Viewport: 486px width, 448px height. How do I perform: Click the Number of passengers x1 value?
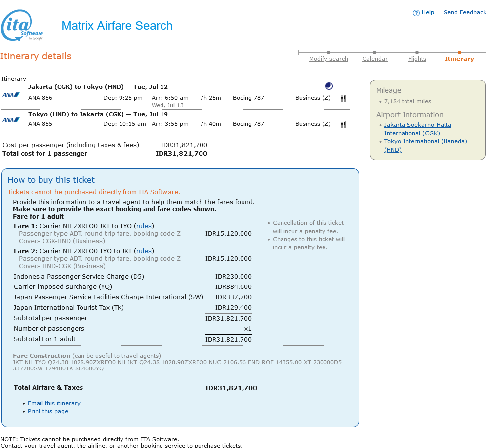[248, 329]
